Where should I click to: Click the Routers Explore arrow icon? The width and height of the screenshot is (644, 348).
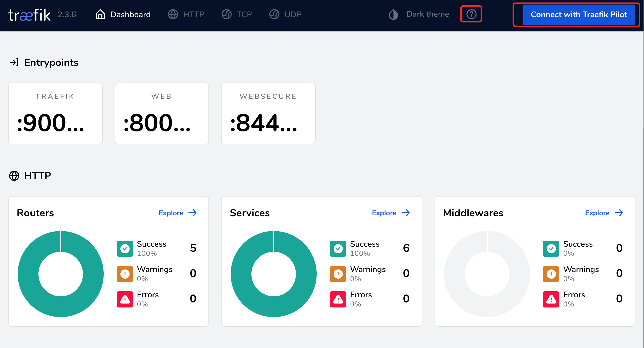[192, 213]
